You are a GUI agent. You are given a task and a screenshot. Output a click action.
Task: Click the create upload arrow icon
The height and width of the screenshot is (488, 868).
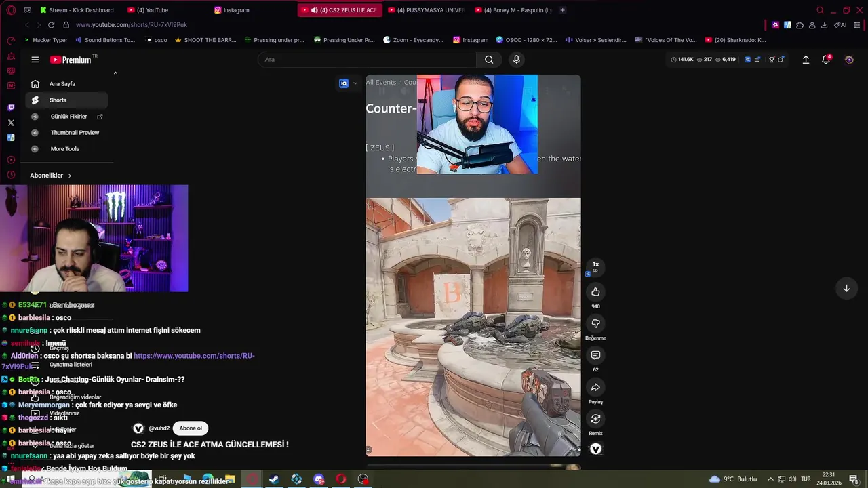[806, 60]
